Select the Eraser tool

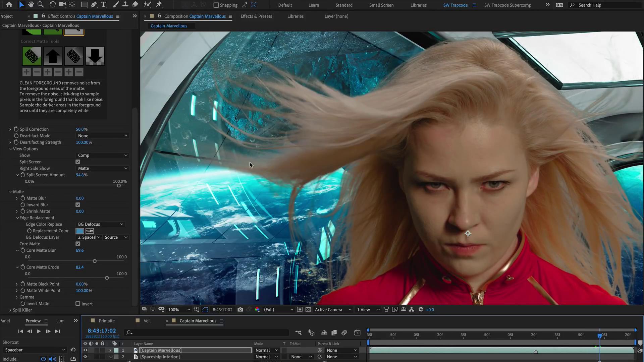(135, 5)
